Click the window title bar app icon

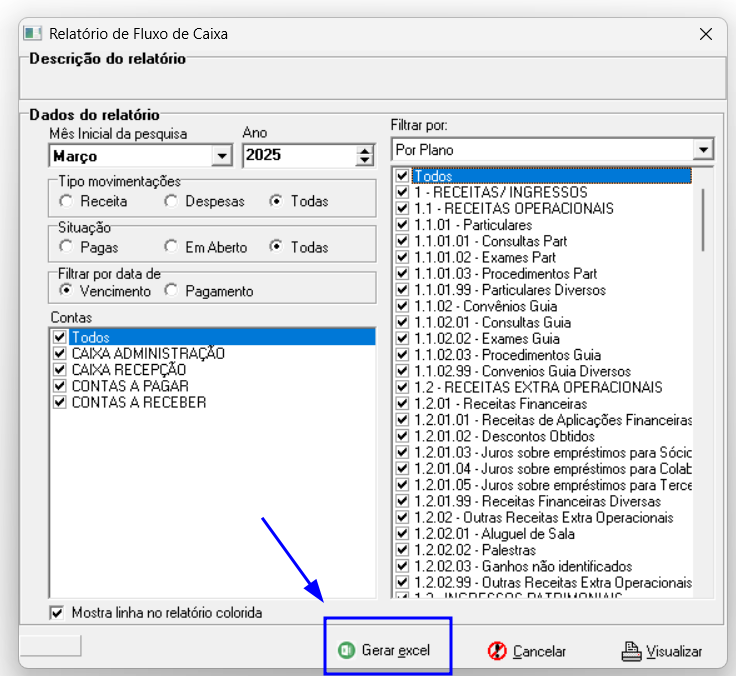33,33
